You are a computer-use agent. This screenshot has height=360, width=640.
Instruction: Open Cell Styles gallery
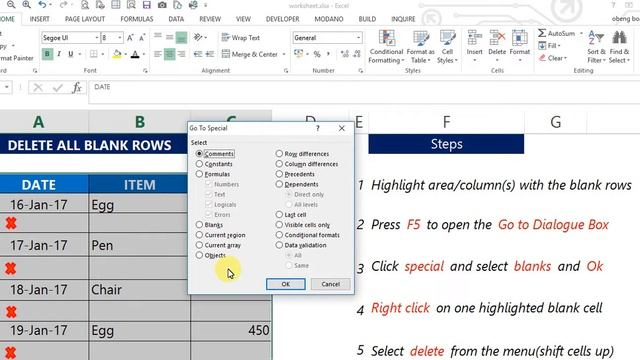coord(447,47)
